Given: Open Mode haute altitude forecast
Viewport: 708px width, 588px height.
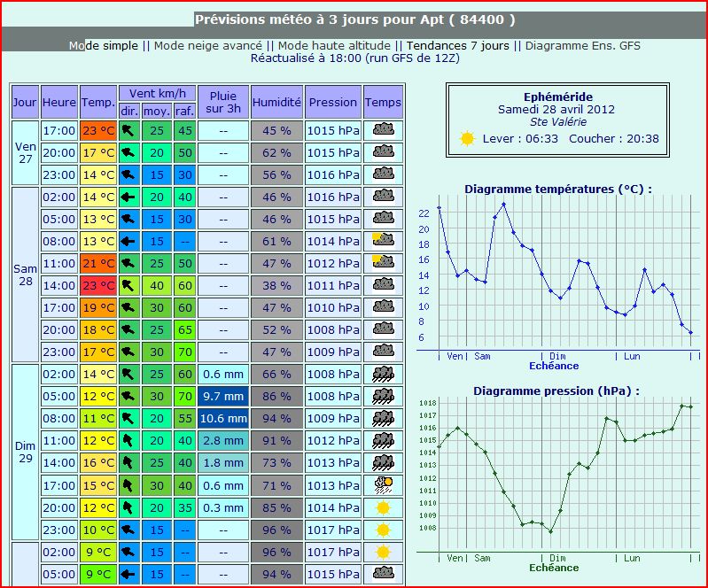Looking at the screenshot, I should 334,45.
